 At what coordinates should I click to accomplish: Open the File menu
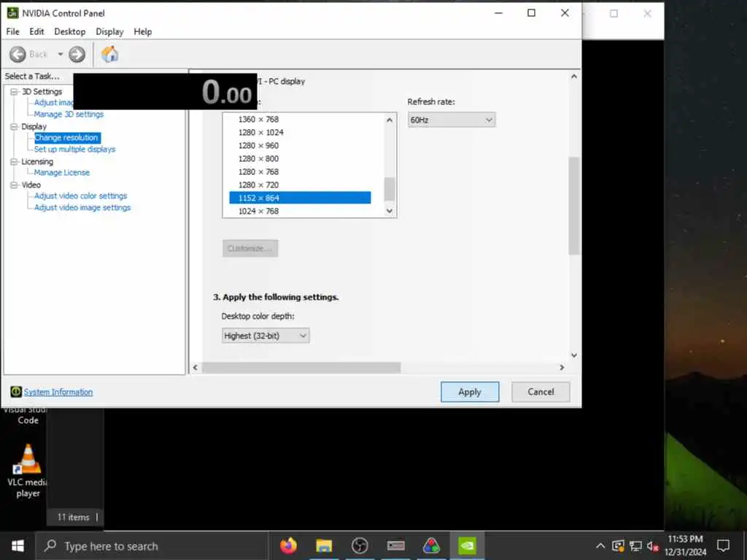pyautogui.click(x=13, y=32)
